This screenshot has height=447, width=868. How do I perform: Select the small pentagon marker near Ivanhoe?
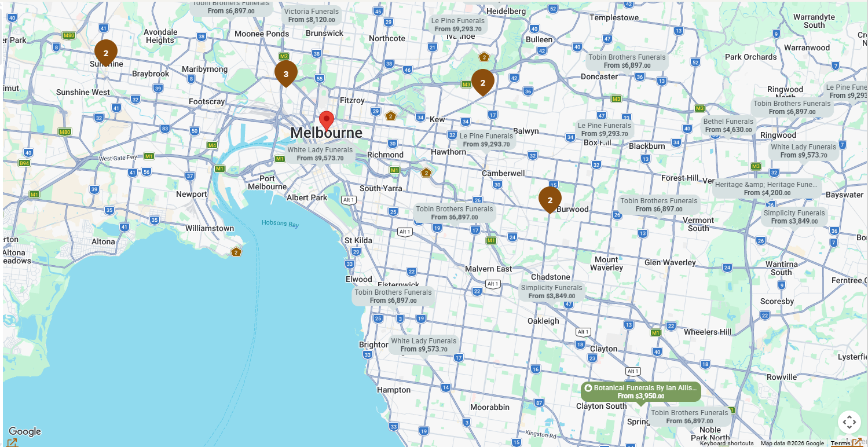[x=484, y=57]
